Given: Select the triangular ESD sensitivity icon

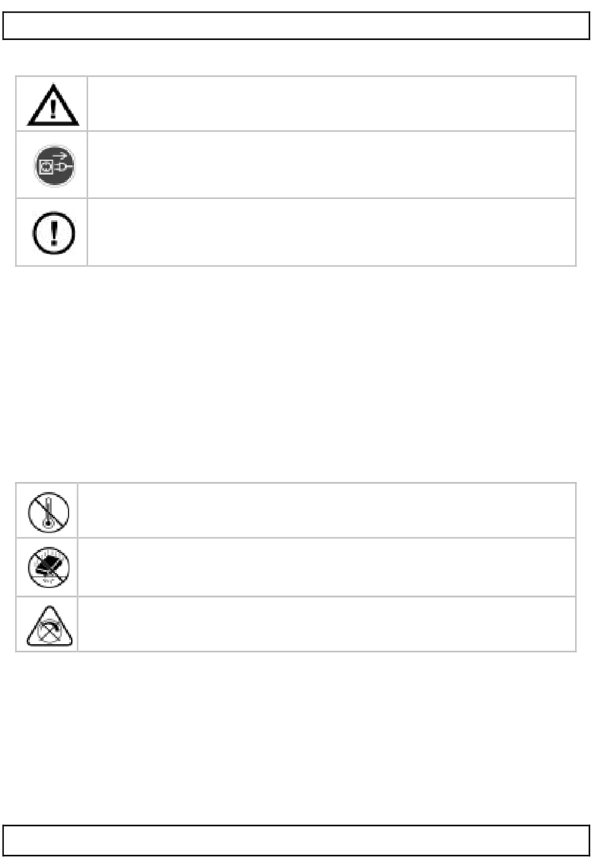Looking at the screenshot, I should [49, 625].
